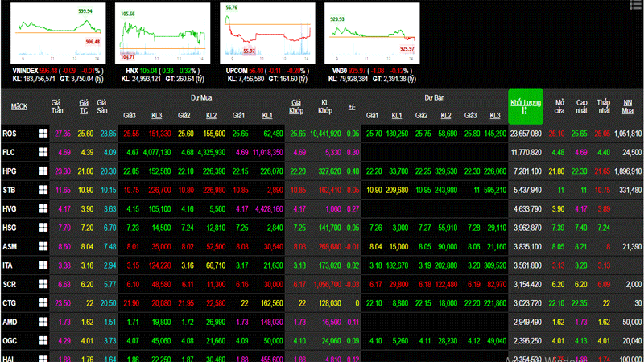Open the grid icon for FLC
644x362 pixels.
tap(43, 152)
